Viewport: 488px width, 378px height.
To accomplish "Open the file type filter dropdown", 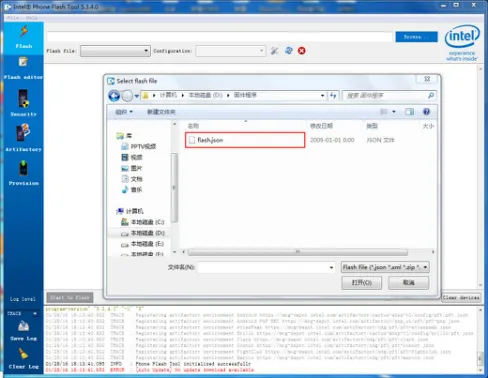I will pyautogui.click(x=385, y=267).
